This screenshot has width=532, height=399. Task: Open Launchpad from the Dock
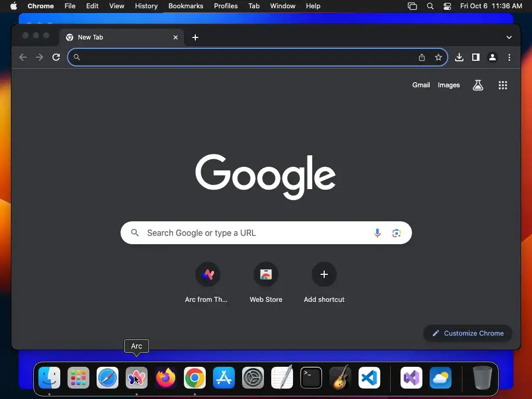(78, 378)
